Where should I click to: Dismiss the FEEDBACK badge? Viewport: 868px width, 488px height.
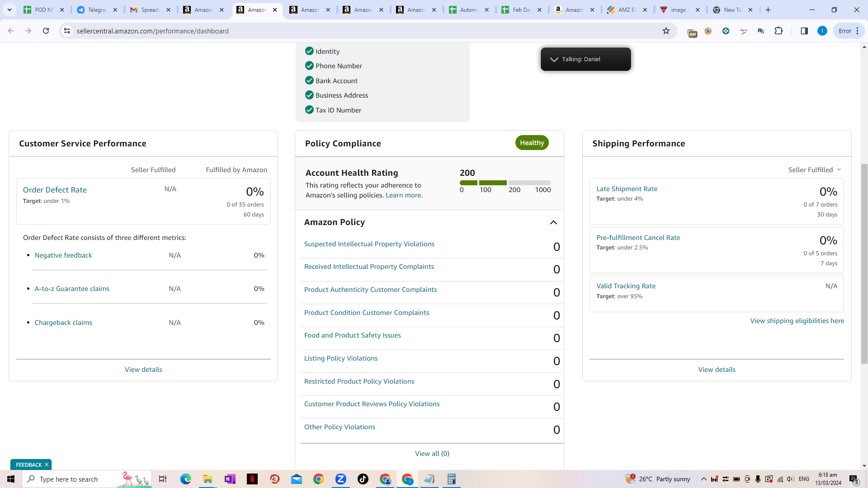click(x=47, y=465)
